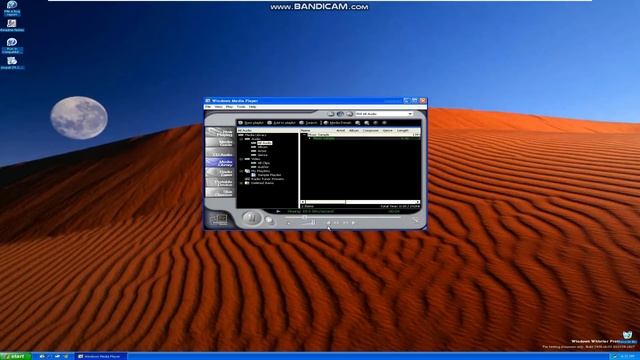
Task: Select Media Library root in tree
Action: point(255,135)
